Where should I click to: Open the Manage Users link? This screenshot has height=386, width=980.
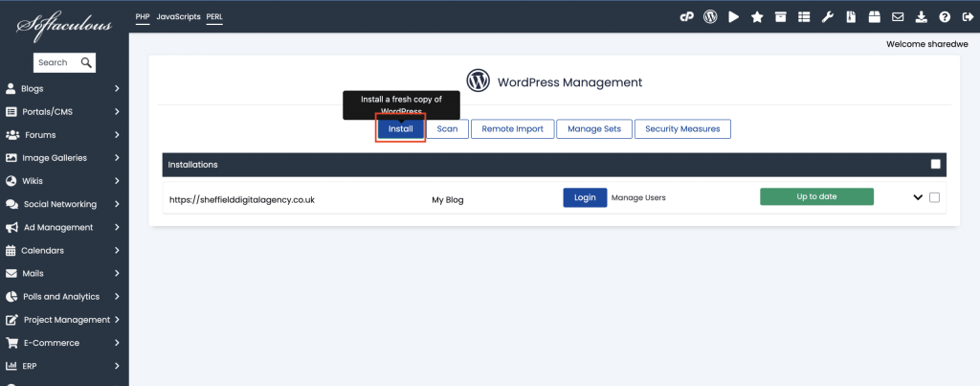click(638, 197)
